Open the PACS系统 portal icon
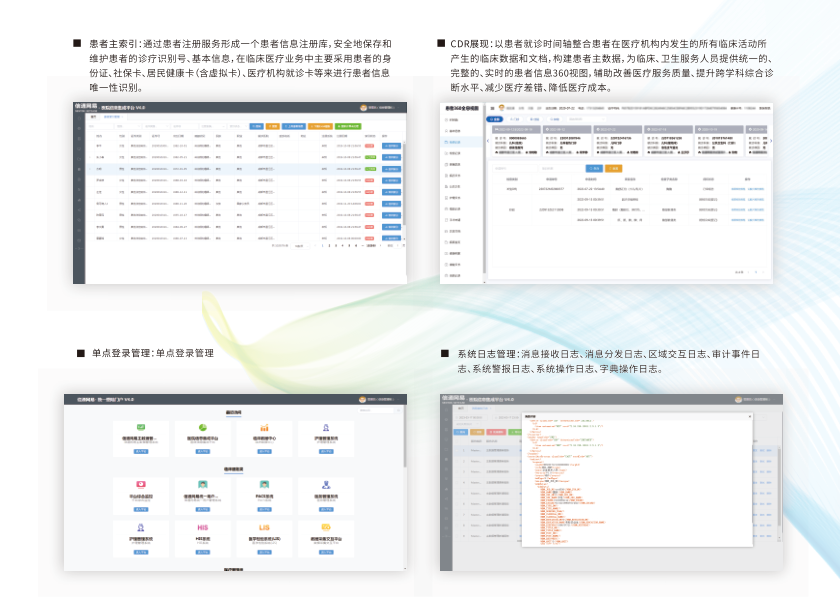Screen dimensions: 840x607 (265, 484)
